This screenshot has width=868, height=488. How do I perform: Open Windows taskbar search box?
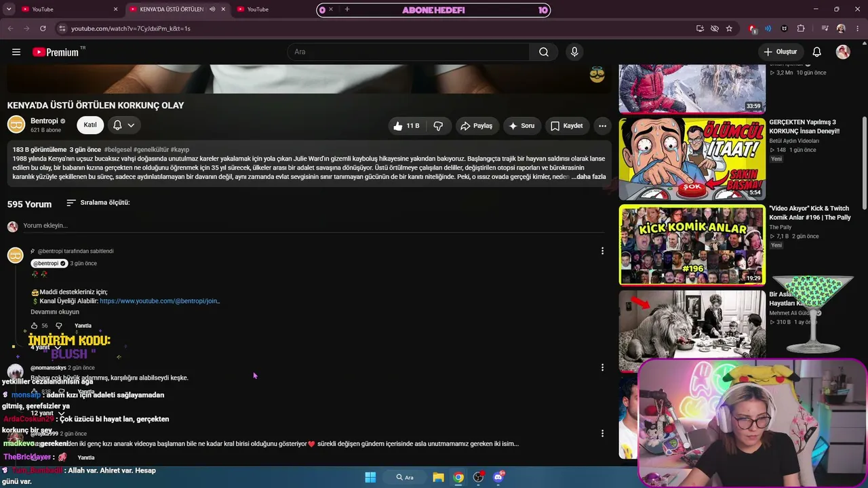point(406,477)
